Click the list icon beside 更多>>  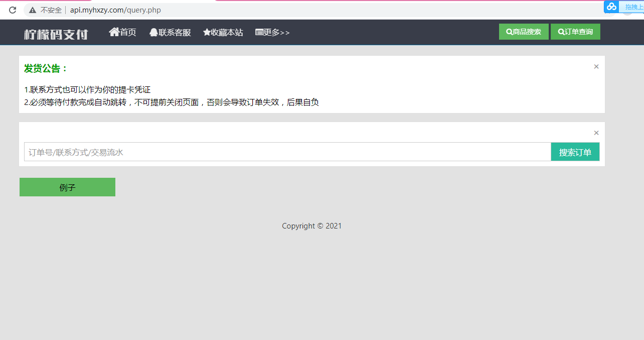click(259, 33)
